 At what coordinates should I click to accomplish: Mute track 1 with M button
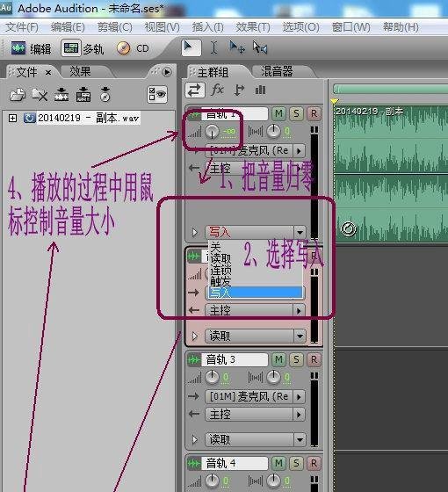278,113
